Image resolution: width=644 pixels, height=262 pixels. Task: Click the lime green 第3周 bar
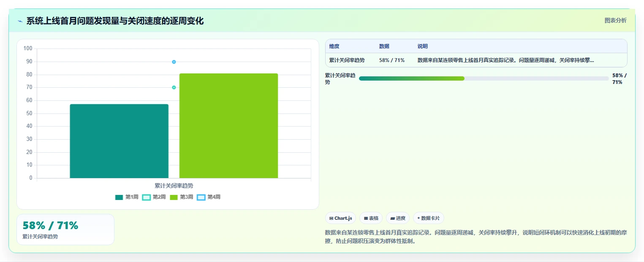coord(228,126)
